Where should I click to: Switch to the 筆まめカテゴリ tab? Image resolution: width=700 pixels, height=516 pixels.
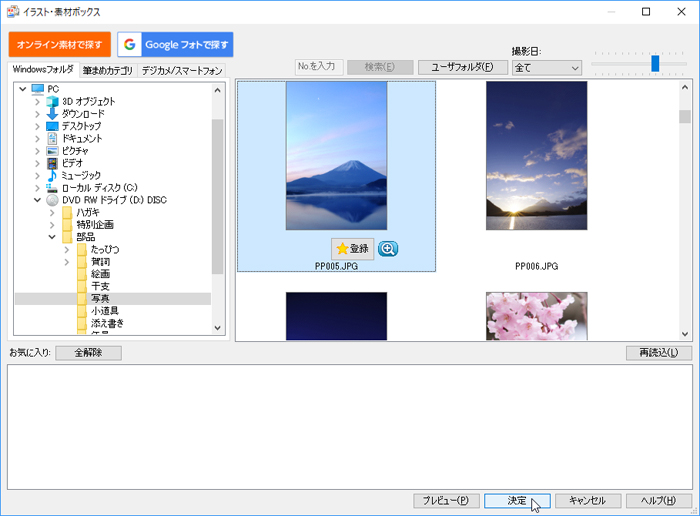tap(108, 71)
